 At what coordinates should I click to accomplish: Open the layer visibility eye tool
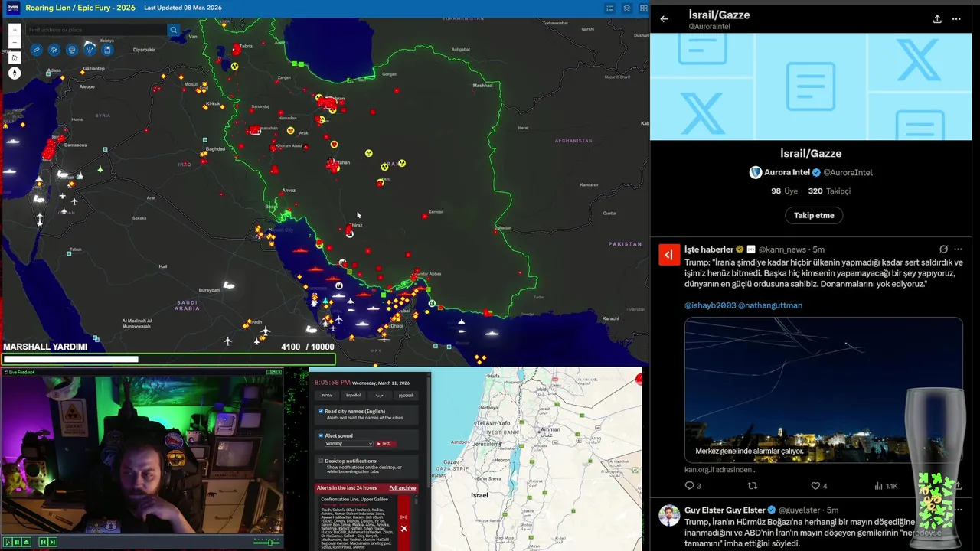point(54,50)
